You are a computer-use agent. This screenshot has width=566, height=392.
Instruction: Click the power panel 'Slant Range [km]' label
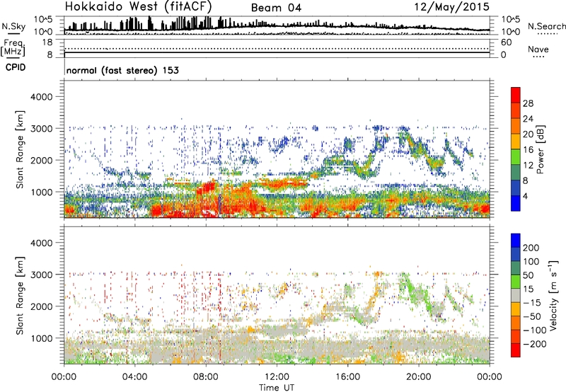pos(20,149)
